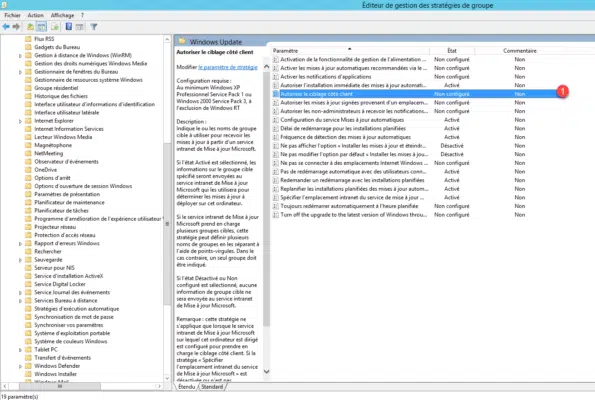Image resolution: width=595 pixels, height=400 pixels.
Task: Sort by the Commentaire column header
Action: pyautogui.click(x=519, y=50)
